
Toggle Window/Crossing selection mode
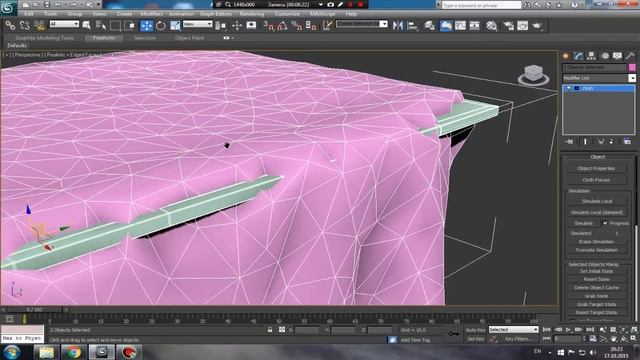[x=130, y=26]
